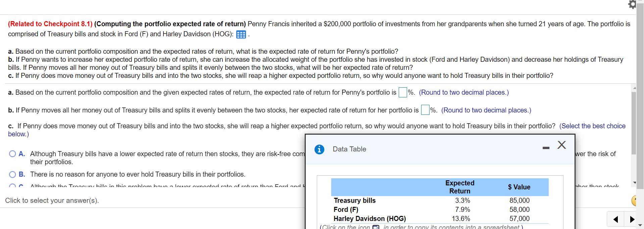Viewport: 644px width, 229px height.
Task: Click the 'Click to select your answer(s)' prompt
Action: click(x=52, y=200)
